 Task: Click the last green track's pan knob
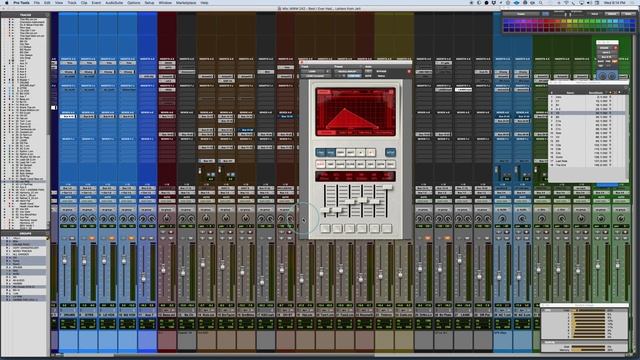620,219
